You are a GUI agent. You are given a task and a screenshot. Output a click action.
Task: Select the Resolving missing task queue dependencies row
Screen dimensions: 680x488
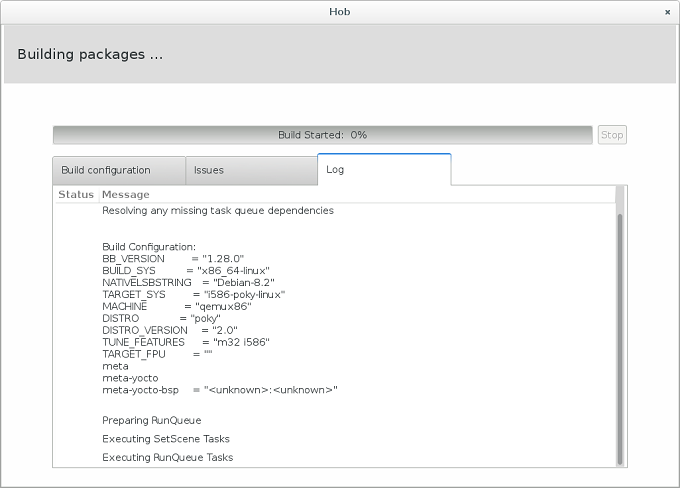coord(218,211)
